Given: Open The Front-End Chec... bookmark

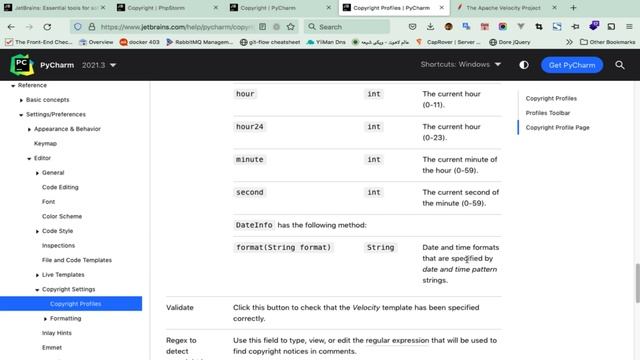Looking at the screenshot, I should [x=39, y=42].
